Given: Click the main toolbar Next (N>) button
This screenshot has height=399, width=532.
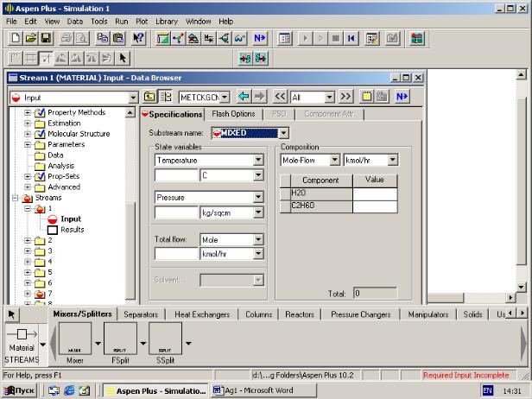Looking at the screenshot, I should coord(260,38).
